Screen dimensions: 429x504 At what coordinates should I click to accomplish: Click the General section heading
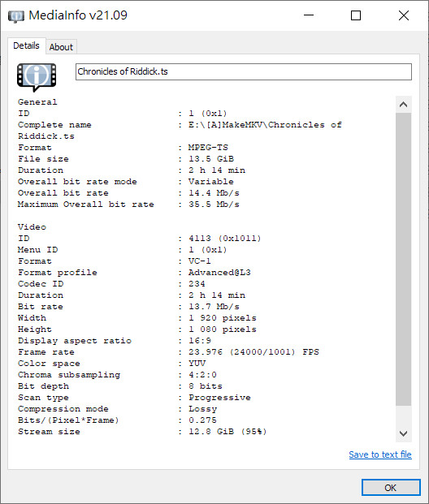pyautogui.click(x=37, y=102)
